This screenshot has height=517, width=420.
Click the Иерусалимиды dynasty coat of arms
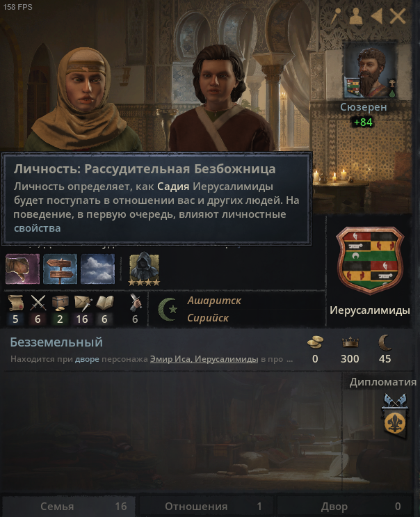370,260
